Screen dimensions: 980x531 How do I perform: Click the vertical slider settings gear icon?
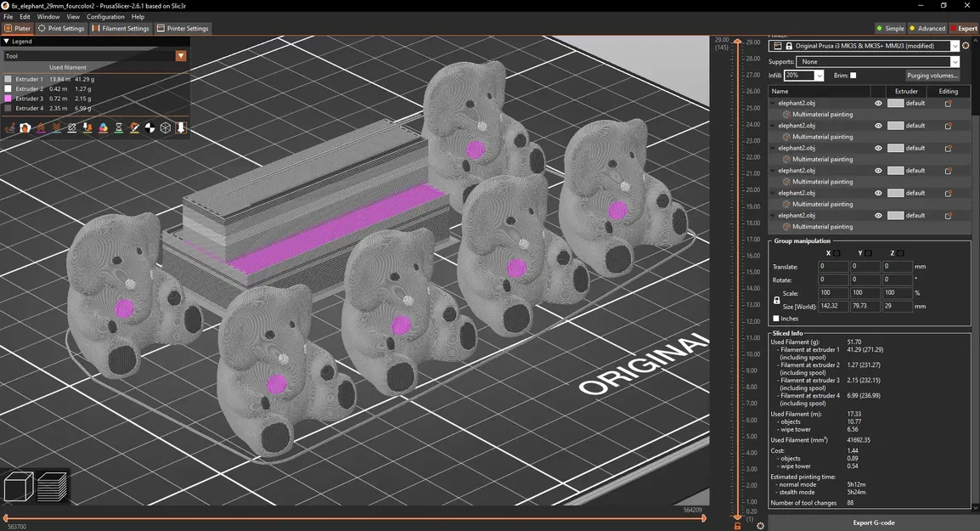760,525
